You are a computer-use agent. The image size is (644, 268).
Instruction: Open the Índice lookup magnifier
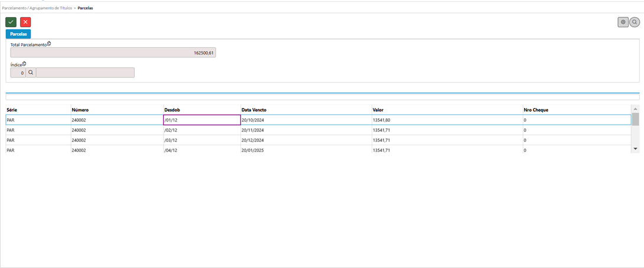coord(31,73)
